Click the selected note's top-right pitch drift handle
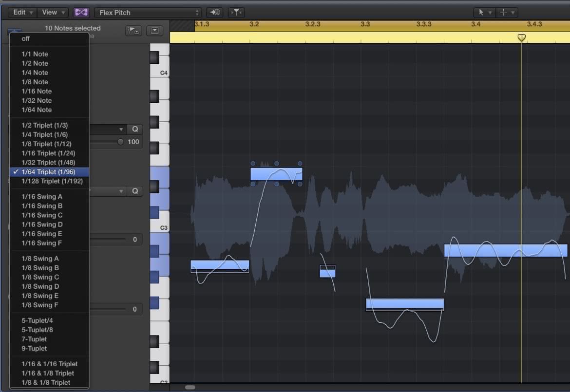 [300, 164]
